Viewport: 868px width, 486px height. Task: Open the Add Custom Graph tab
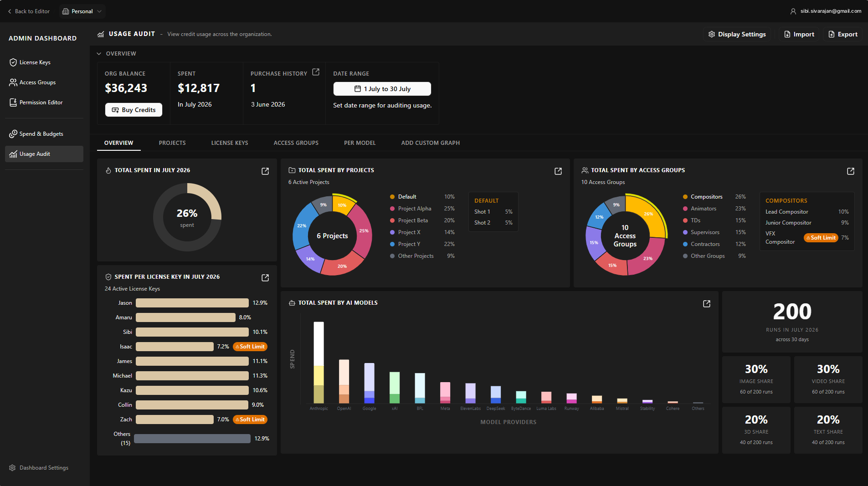(x=431, y=143)
